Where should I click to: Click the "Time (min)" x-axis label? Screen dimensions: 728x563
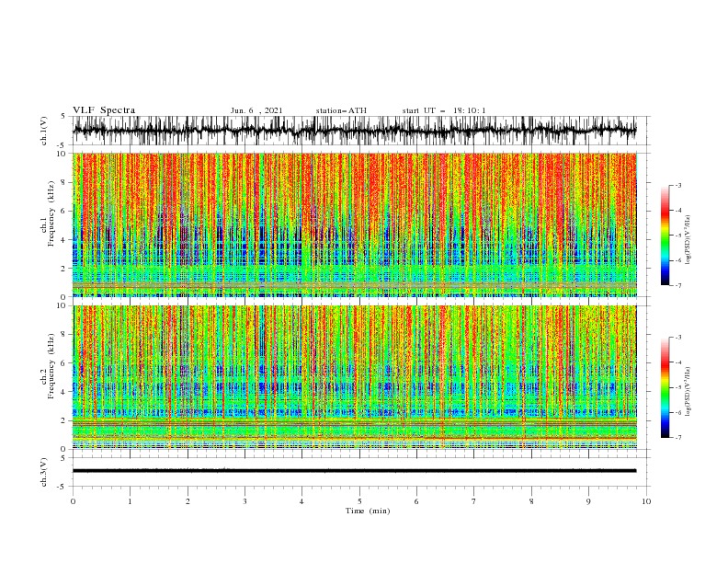[x=368, y=511]
